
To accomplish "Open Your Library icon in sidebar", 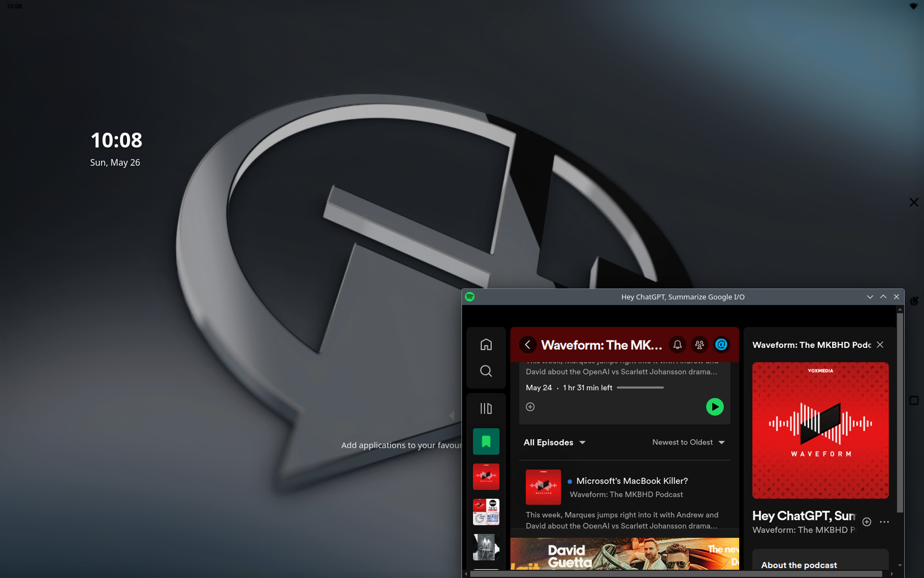I will point(486,409).
